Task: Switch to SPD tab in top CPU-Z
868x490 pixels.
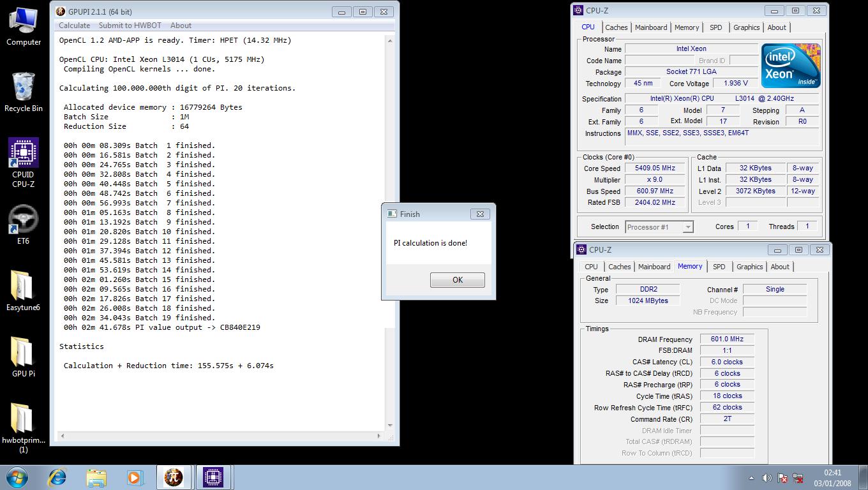Action: pyautogui.click(x=716, y=27)
